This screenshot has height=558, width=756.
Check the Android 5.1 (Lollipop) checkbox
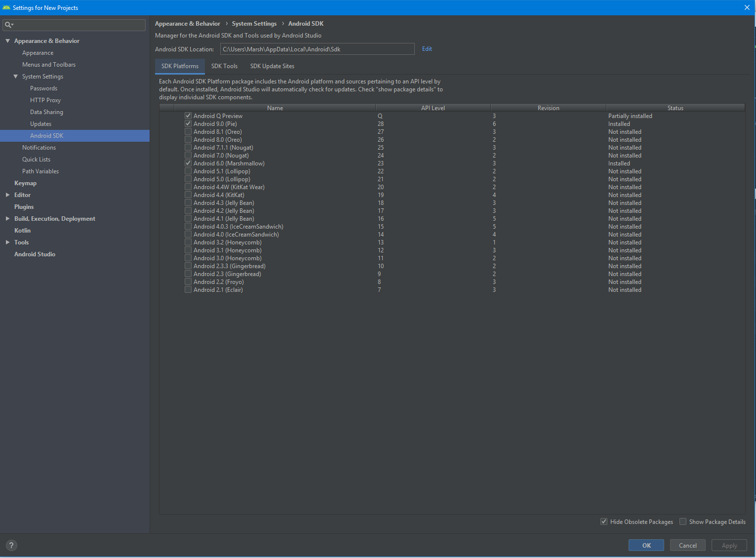tap(188, 171)
